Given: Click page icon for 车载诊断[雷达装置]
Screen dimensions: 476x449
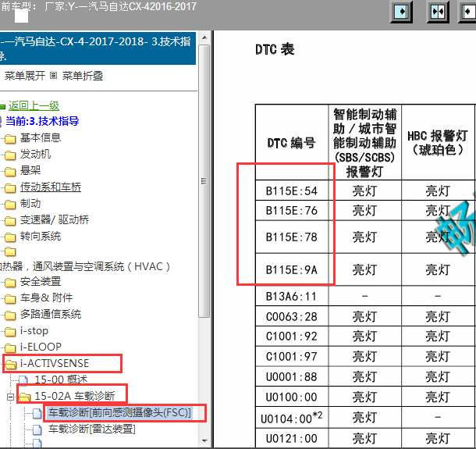Looking at the screenshot, I should click(x=37, y=429).
